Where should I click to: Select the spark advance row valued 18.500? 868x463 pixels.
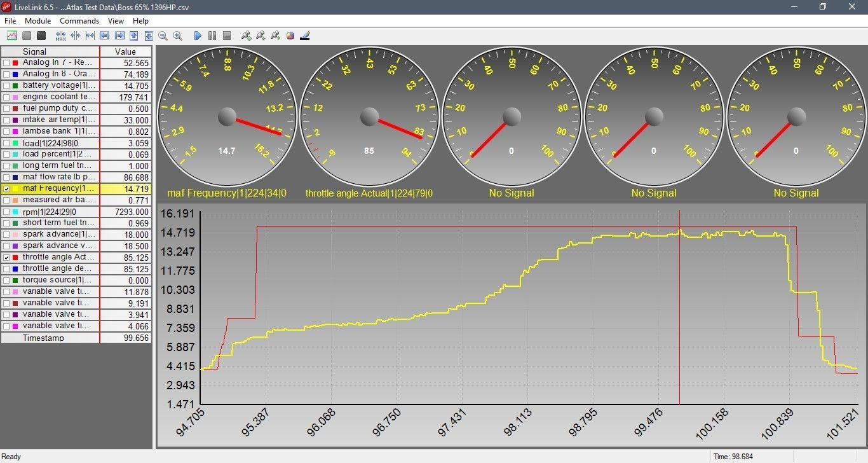76,246
